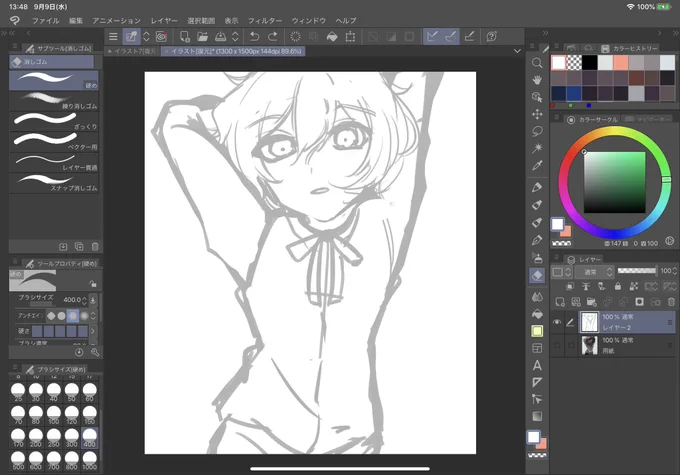Select the Hand move tool

pyautogui.click(x=537, y=80)
